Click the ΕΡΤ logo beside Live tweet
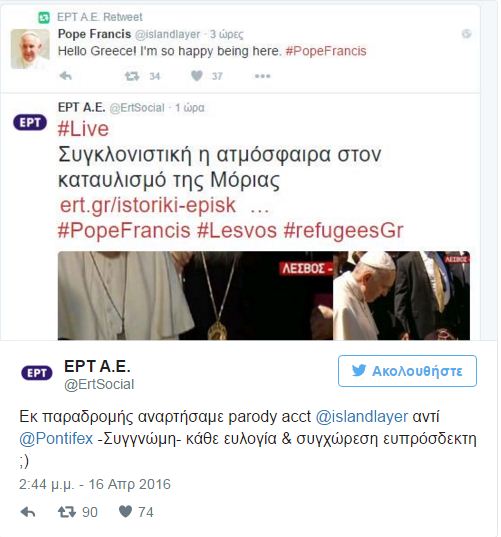 coord(30,123)
